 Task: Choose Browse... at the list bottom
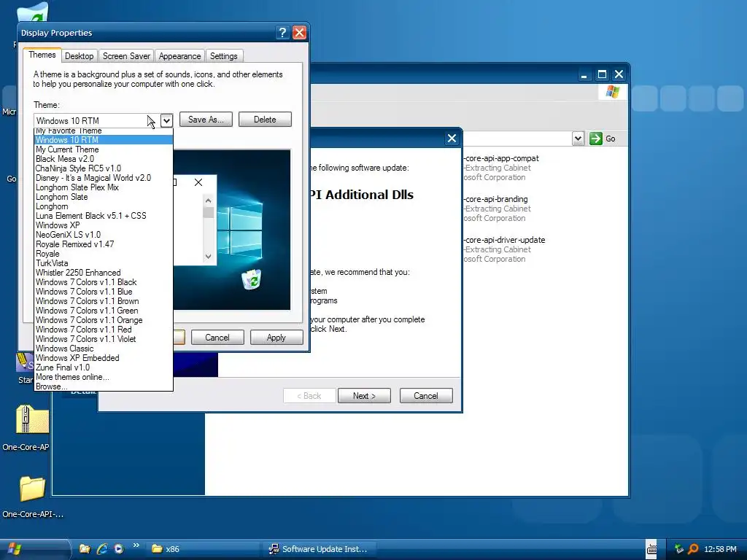104,386
